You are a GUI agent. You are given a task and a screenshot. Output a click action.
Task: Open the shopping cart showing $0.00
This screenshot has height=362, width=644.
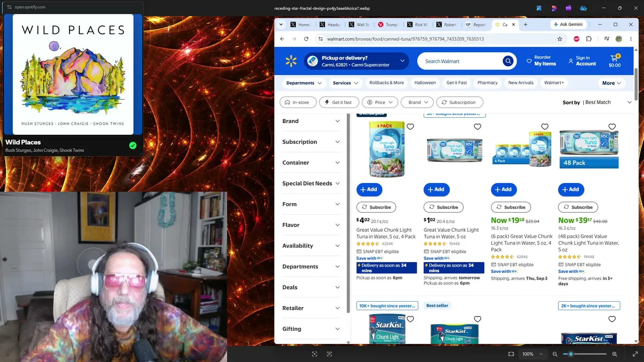point(615,61)
